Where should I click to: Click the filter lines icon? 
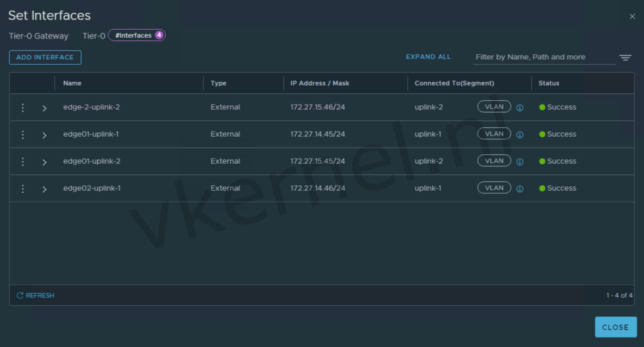625,57
